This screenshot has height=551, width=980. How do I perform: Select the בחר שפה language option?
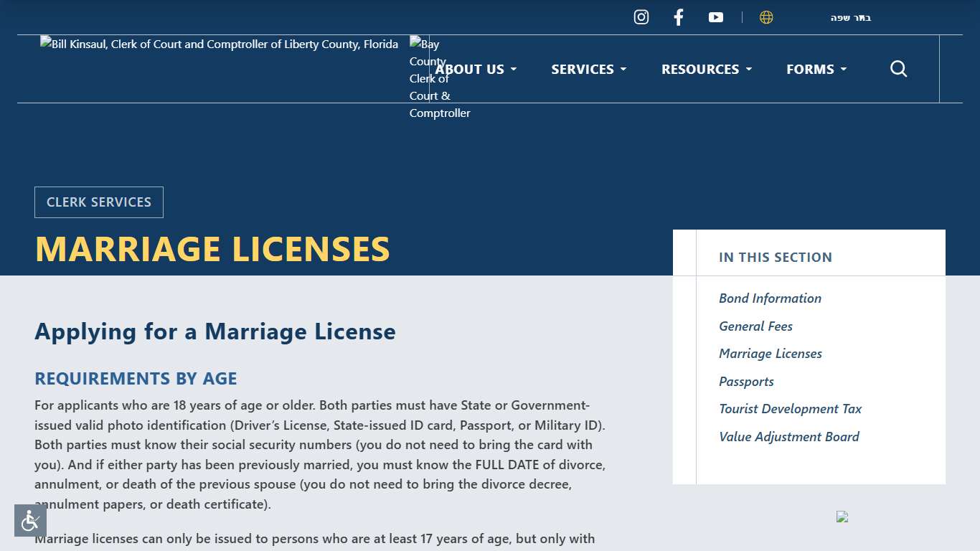tap(851, 17)
